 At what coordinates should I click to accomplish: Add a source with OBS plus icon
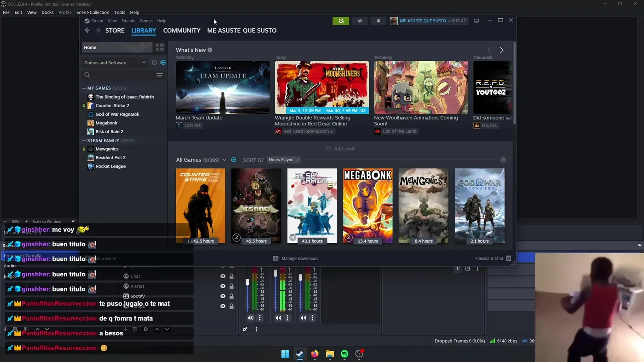[124, 329]
